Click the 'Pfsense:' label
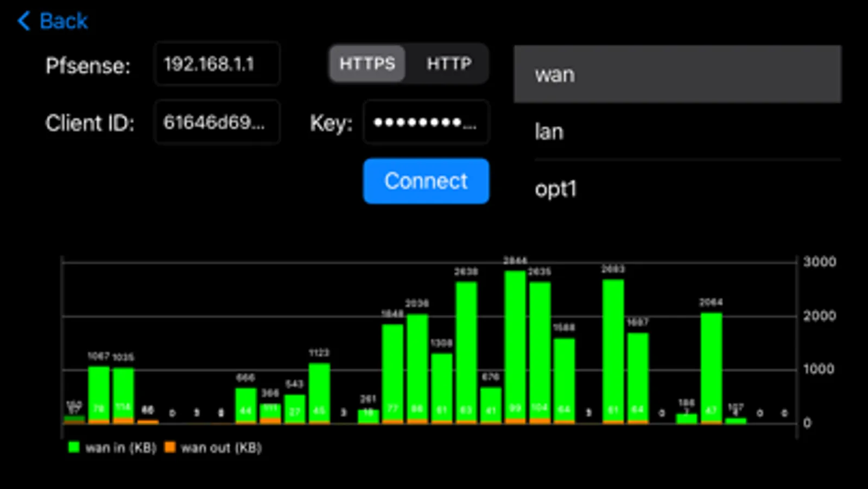The width and height of the screenshot is (868, 489). point(88,66)
